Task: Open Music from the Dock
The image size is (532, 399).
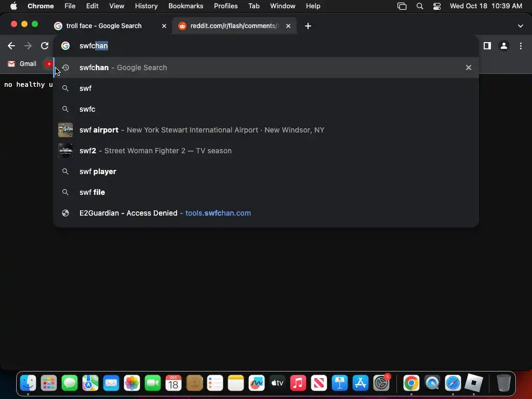Action: (x=298, y=383)
